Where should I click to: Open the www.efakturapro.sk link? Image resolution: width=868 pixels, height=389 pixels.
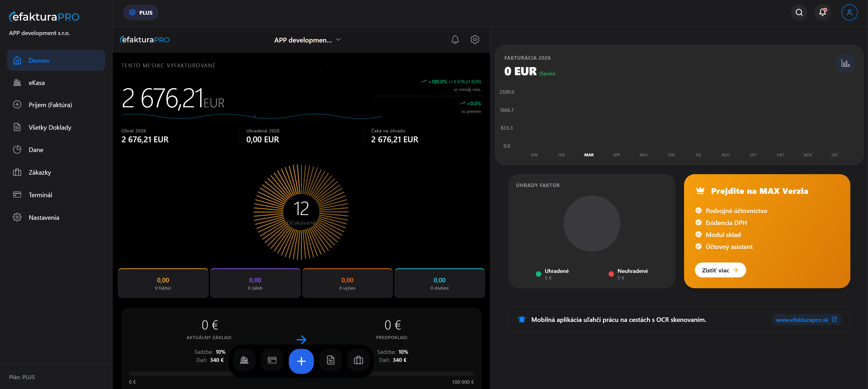[x=806, y=320]
